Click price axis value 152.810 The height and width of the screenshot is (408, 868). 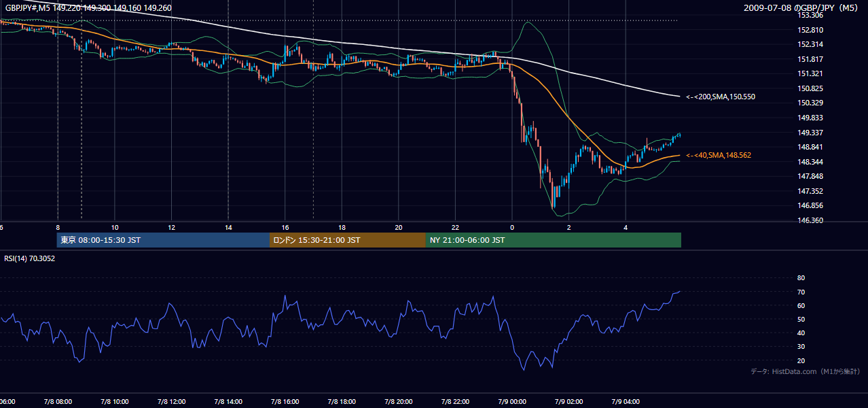coord(811,30)
